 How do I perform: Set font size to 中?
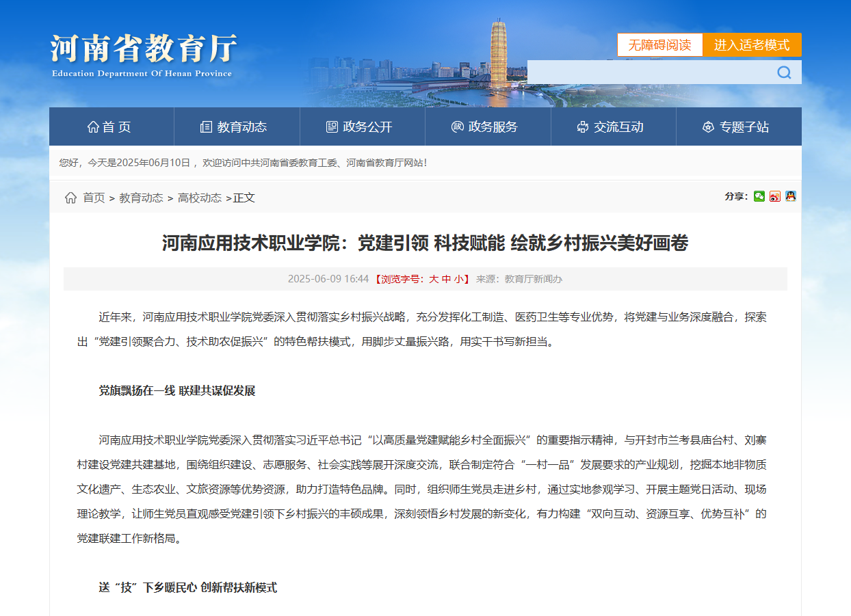(x=446, y=279)
